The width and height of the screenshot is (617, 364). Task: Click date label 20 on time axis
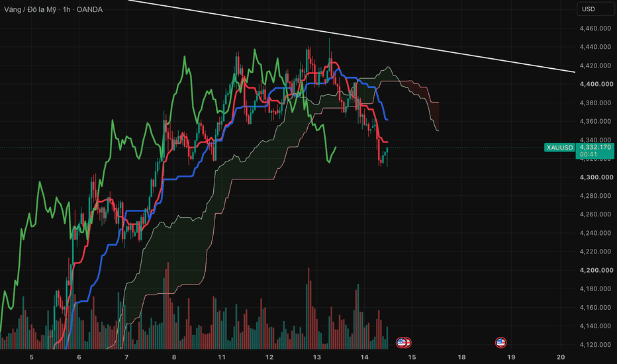pos(561,357)
